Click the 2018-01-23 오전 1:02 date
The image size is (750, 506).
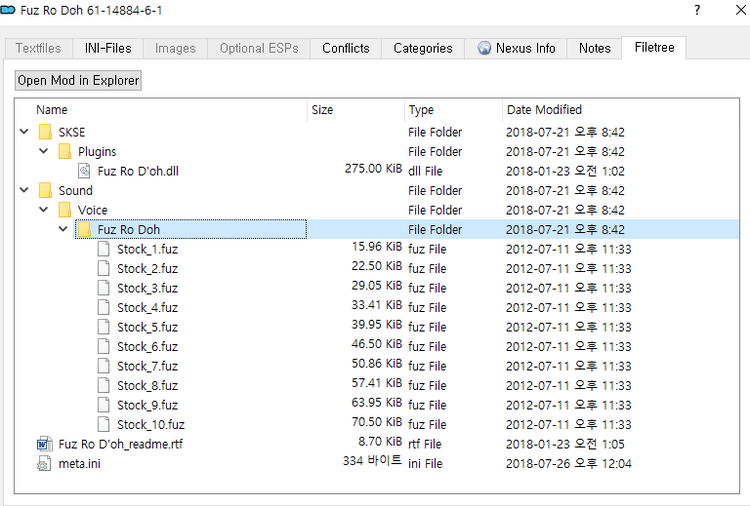(x=565, y=171)
